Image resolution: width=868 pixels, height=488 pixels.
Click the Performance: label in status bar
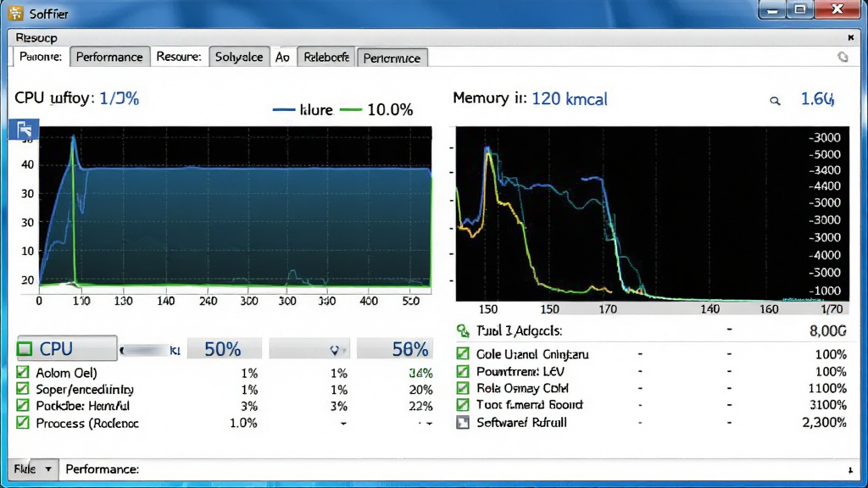point(103,469)
